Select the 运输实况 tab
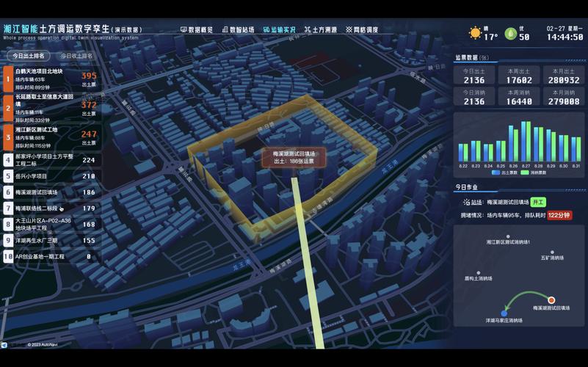Viewport: 588px width, 367px height. coord(279,29)
